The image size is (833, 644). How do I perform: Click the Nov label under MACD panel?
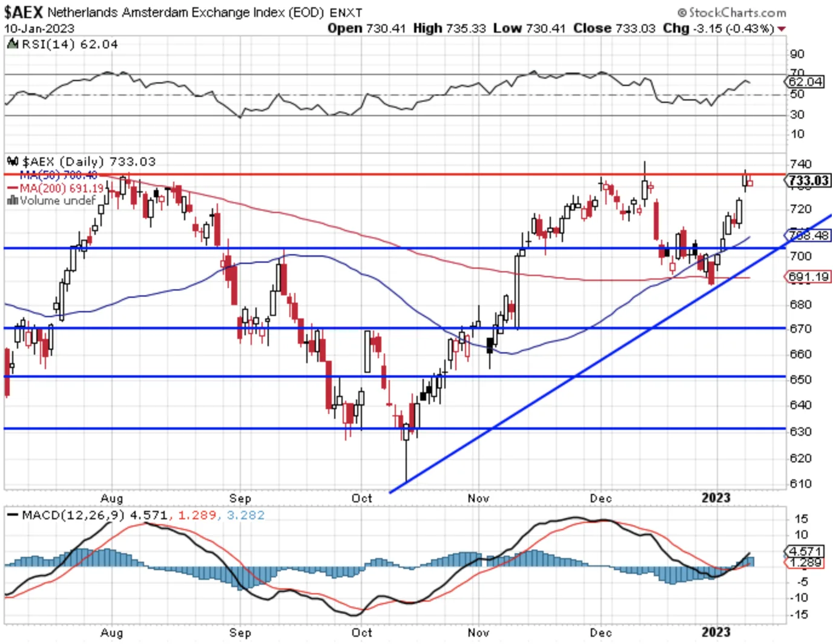[478, 632]
